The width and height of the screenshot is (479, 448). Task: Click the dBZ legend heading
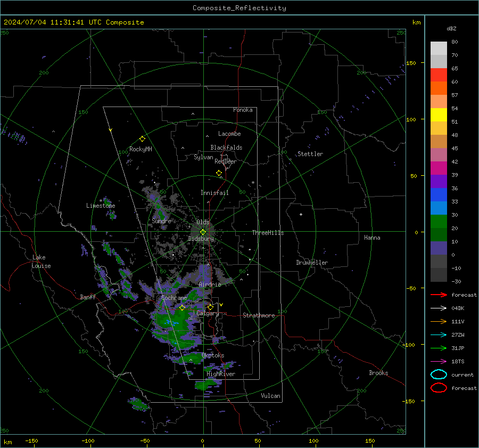(451, 29)
